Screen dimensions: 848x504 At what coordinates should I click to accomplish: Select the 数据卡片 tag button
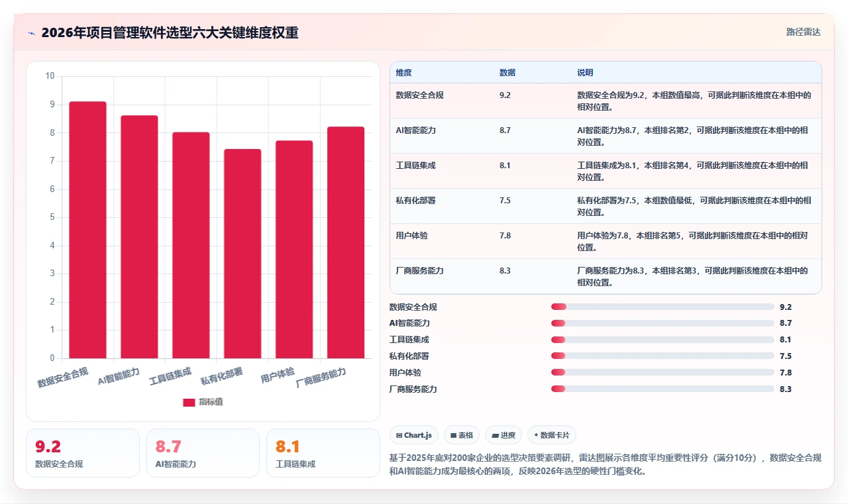(552, 435)
